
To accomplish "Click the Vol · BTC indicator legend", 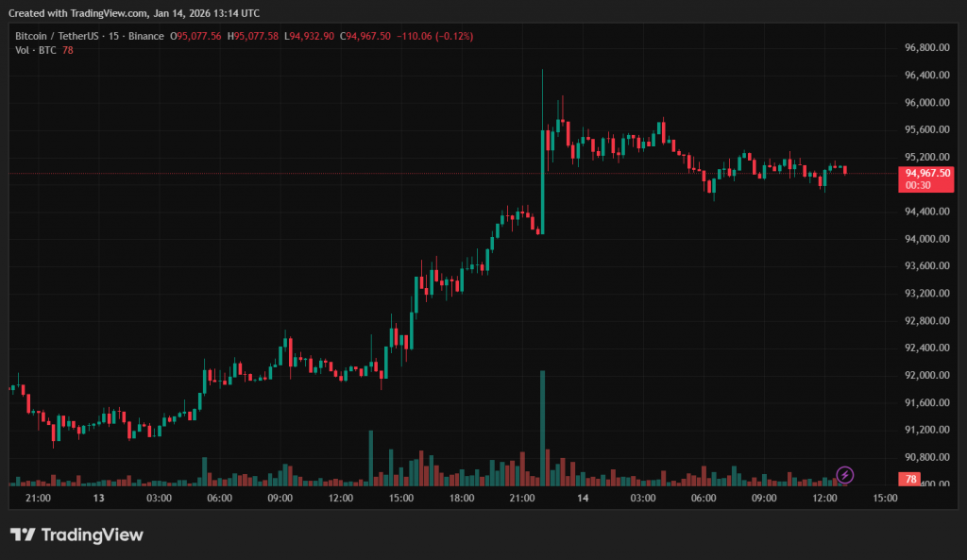I will pos(36,50).
